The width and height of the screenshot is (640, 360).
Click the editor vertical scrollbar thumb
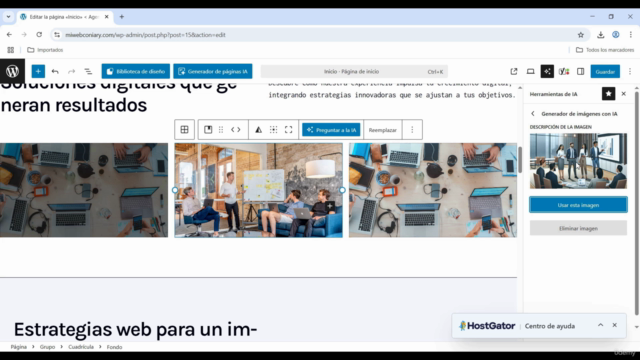pyautogui.click(x=520, y=159)
